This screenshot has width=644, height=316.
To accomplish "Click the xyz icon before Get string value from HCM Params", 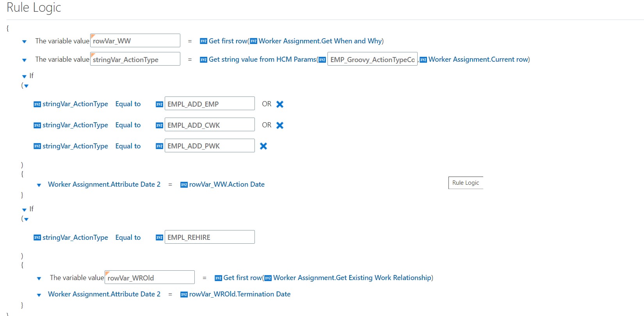I will [203, 59].
